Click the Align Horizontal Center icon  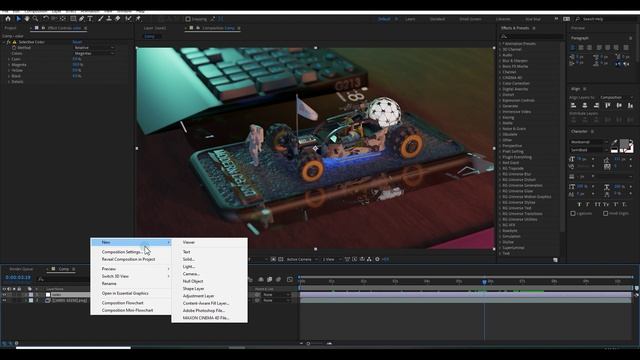click(x=585, y=106)
